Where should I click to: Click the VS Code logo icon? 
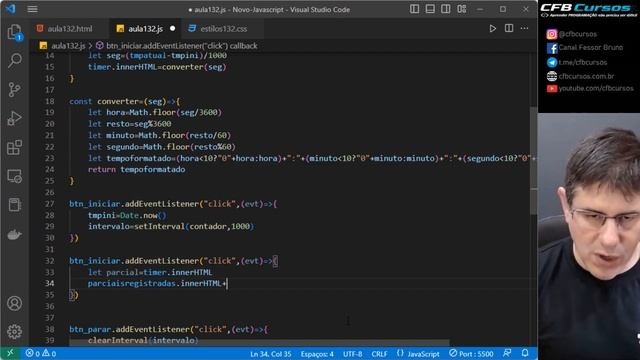11,9
